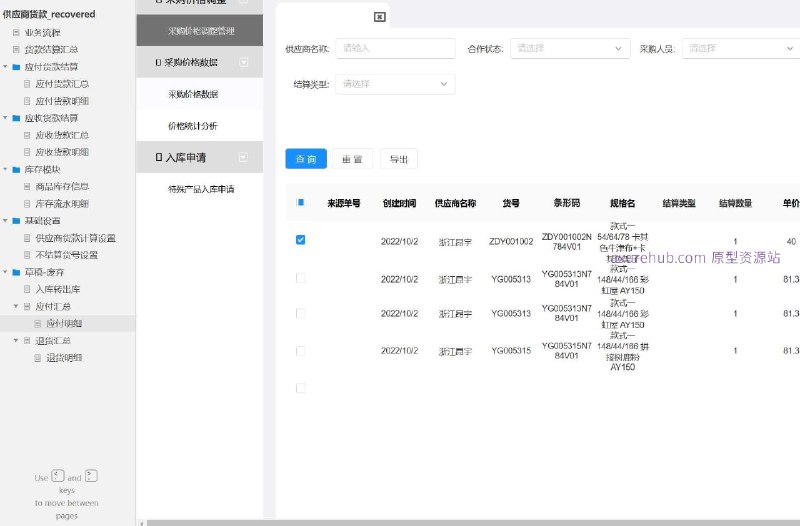Select the 采购价格调整管理 menu item
800x526 pixels.
tap(199, 31)
